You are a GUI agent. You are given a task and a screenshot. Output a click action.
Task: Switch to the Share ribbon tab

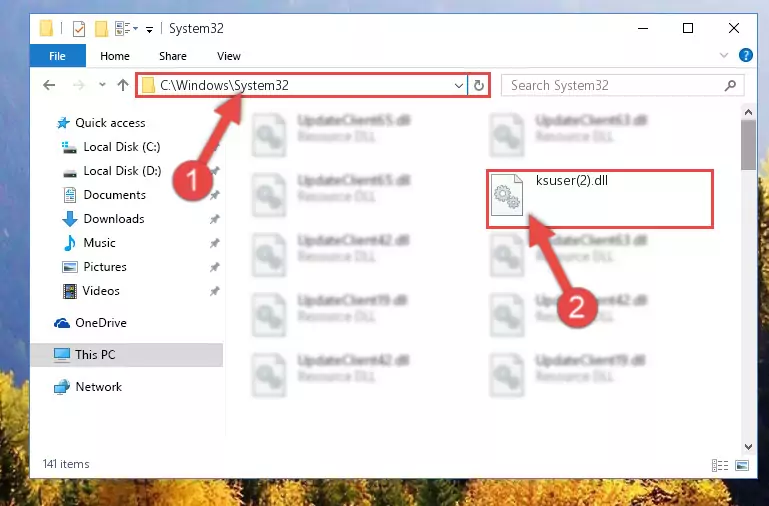coord(173,56)
